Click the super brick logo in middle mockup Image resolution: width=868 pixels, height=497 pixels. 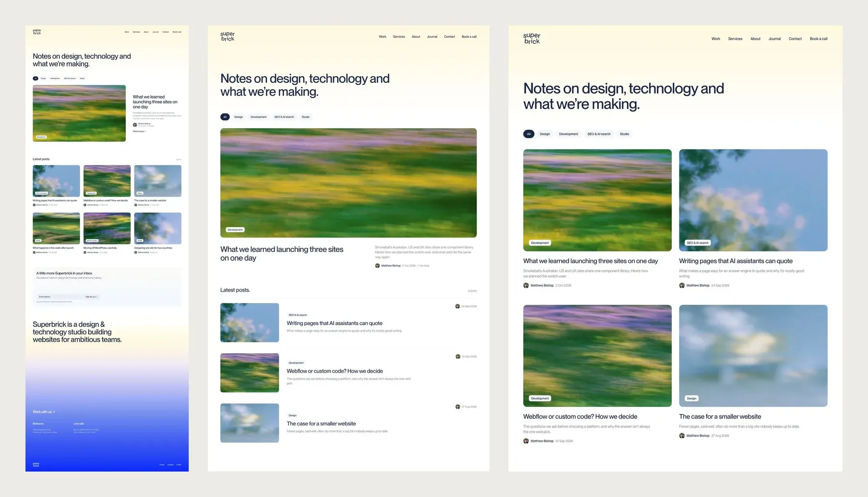pos(228,37)
